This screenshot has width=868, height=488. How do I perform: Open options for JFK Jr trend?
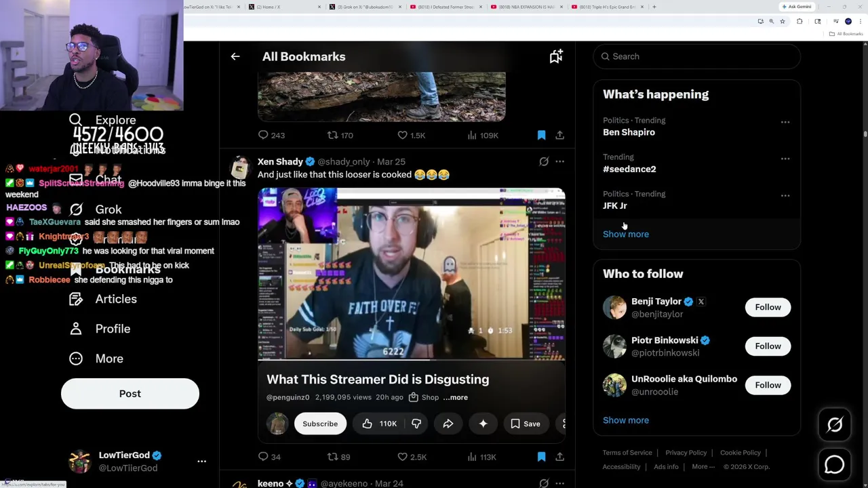point(785,195)
